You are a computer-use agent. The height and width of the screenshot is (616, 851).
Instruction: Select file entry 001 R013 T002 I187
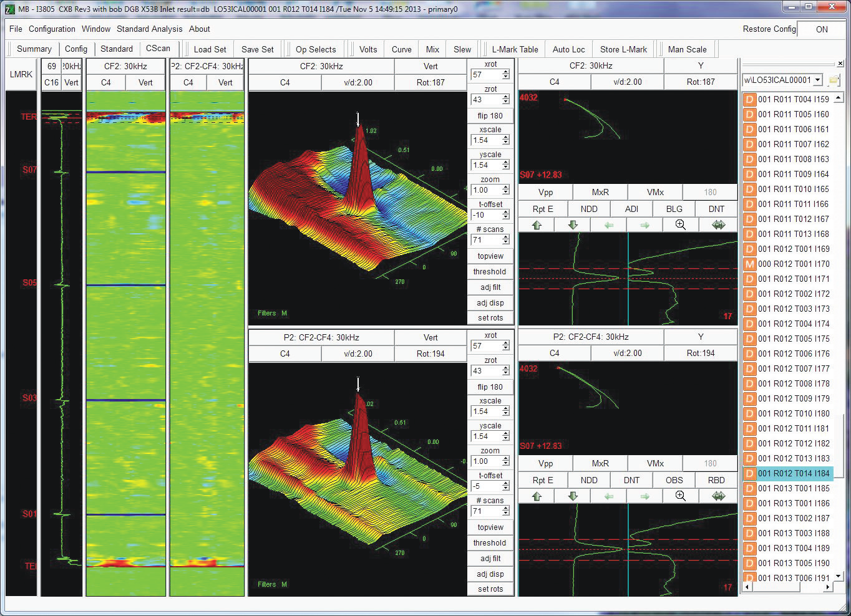[794, 518]
